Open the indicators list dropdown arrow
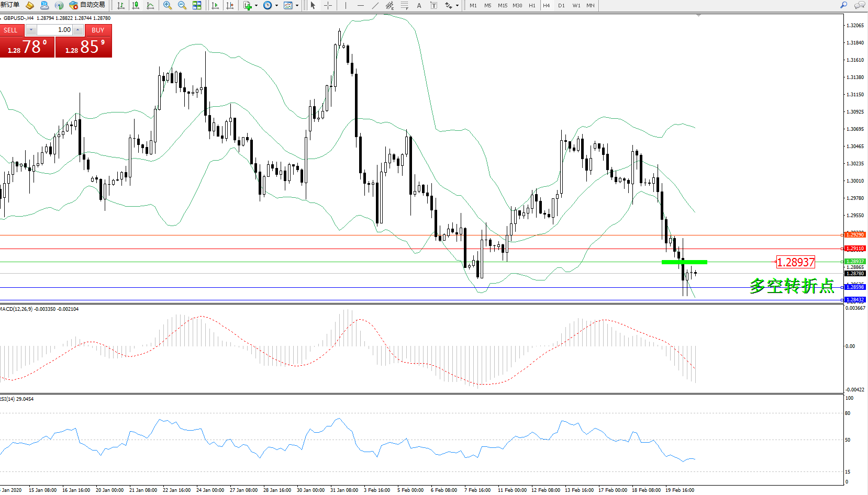 click(x=256, y=6)
